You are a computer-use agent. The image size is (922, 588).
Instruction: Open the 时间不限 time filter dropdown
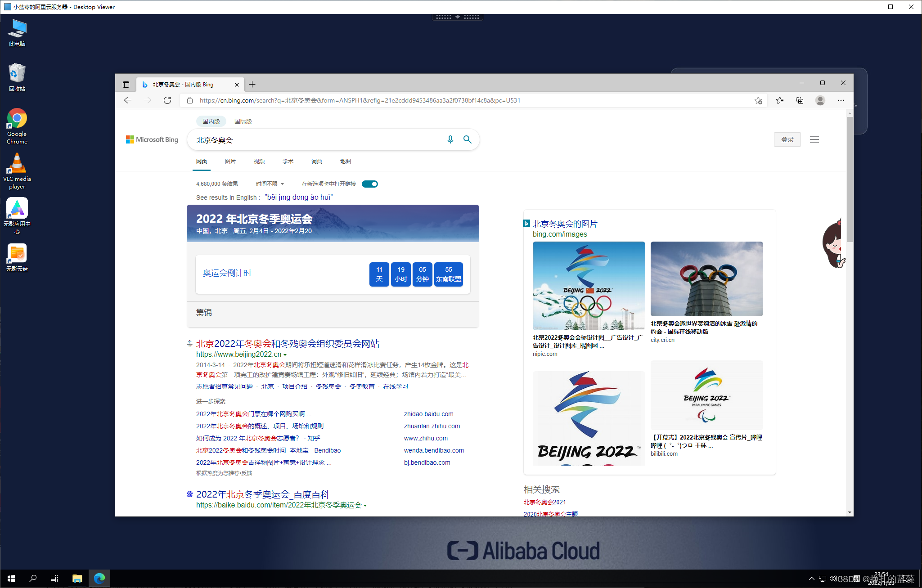269,184
